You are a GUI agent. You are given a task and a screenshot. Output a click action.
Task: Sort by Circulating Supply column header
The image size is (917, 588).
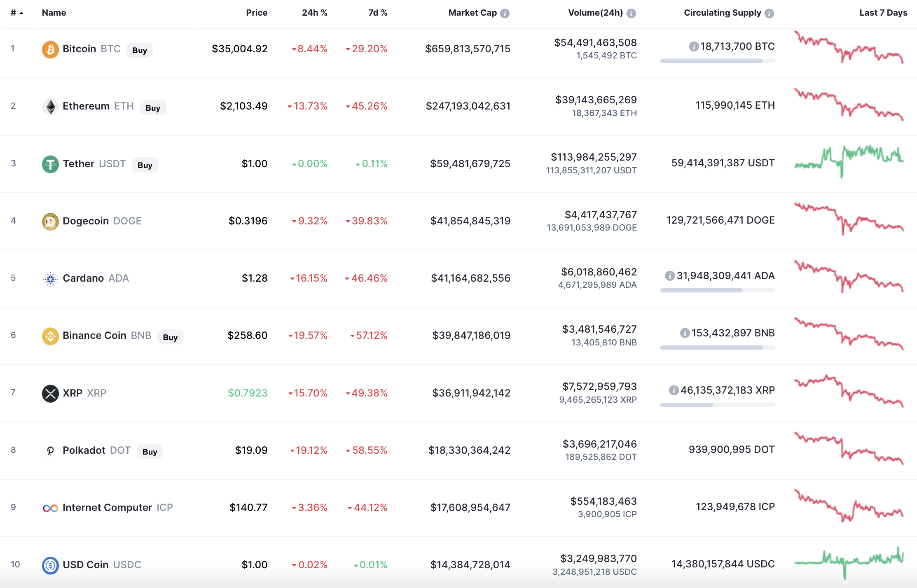[x=723, y=13]
